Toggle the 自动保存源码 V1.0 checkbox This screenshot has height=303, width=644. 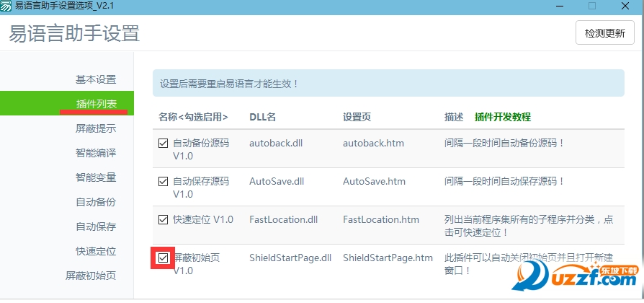click(164, 181)
